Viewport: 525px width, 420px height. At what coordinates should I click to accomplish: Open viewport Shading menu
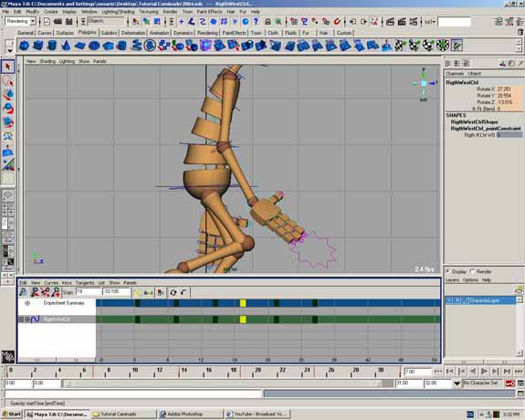pyautogui.click(x=47, y=61)
